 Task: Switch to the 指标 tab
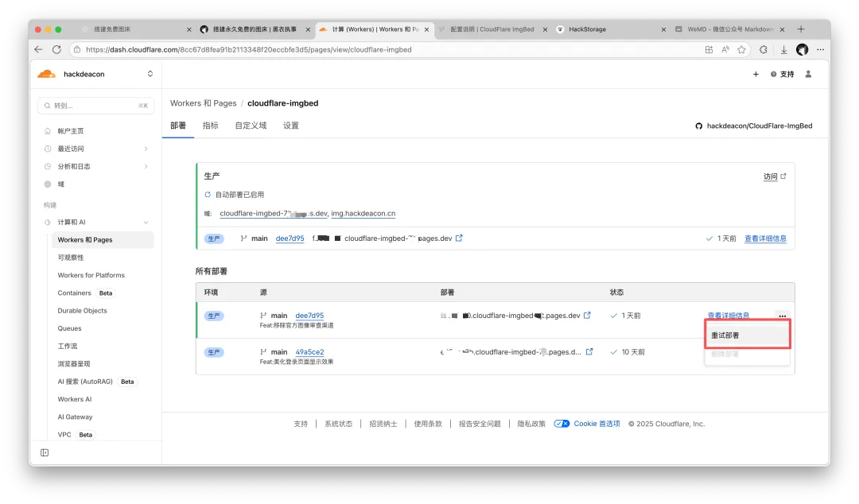pyautogui.click(x=210, y=126)
